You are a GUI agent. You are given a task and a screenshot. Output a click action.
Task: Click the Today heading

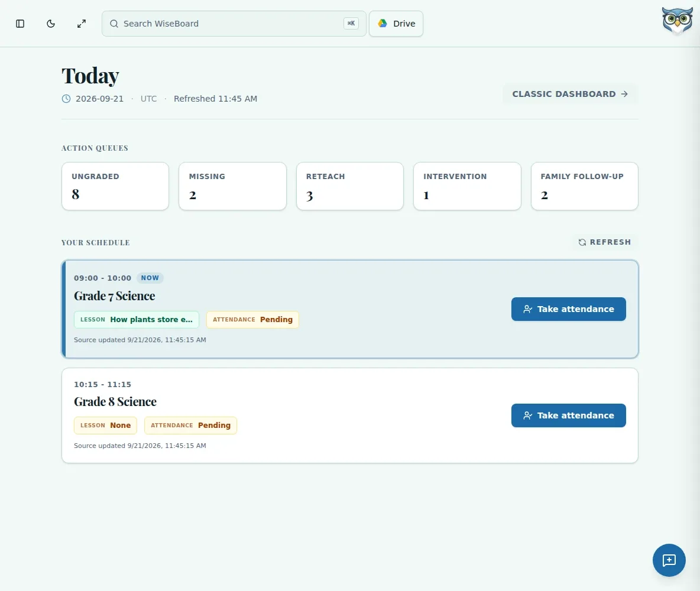pyautogui.click(x=90, y=76)
